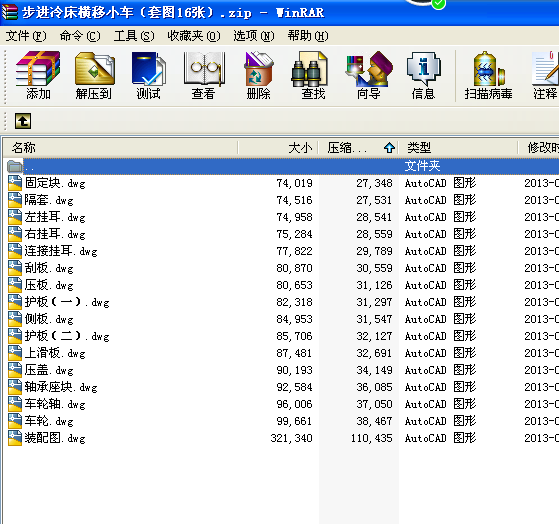Select file name 压盖.dwg

(49, 370)
